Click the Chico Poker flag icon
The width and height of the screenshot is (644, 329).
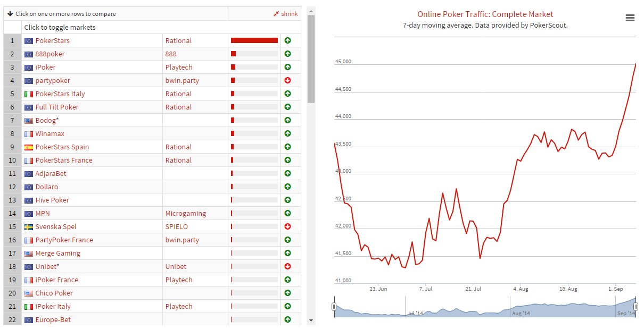point(29,293)
